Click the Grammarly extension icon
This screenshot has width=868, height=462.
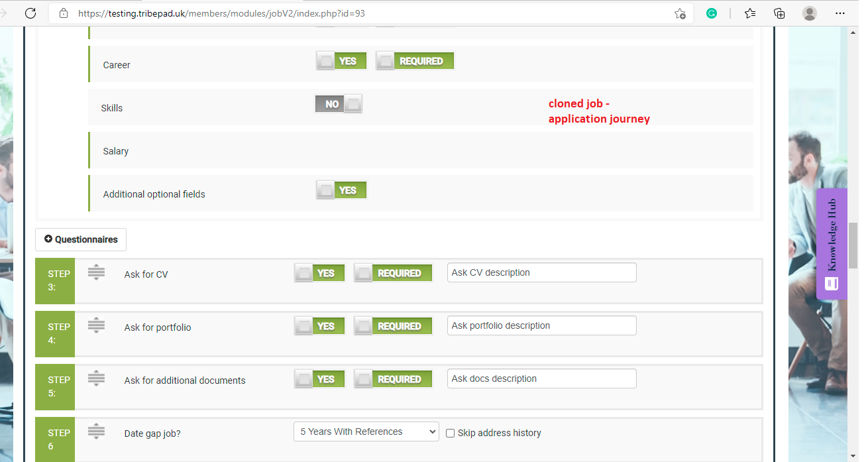point(712,13)
